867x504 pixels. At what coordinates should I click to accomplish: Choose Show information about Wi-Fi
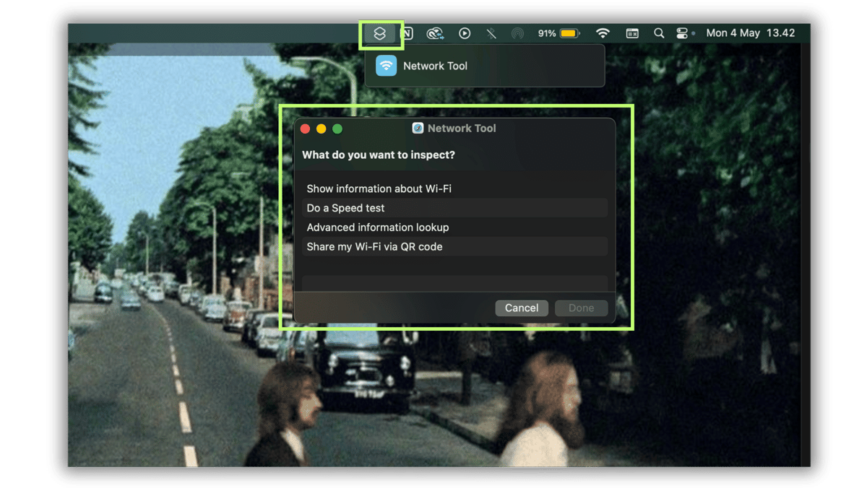[455, 188]
